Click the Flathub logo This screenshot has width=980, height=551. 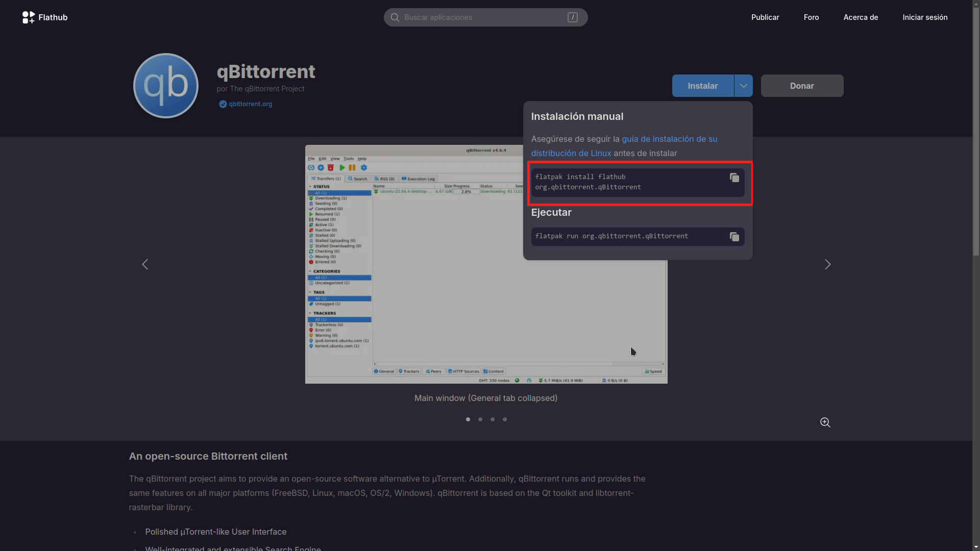pyautogui.click(x=45, y=17)
